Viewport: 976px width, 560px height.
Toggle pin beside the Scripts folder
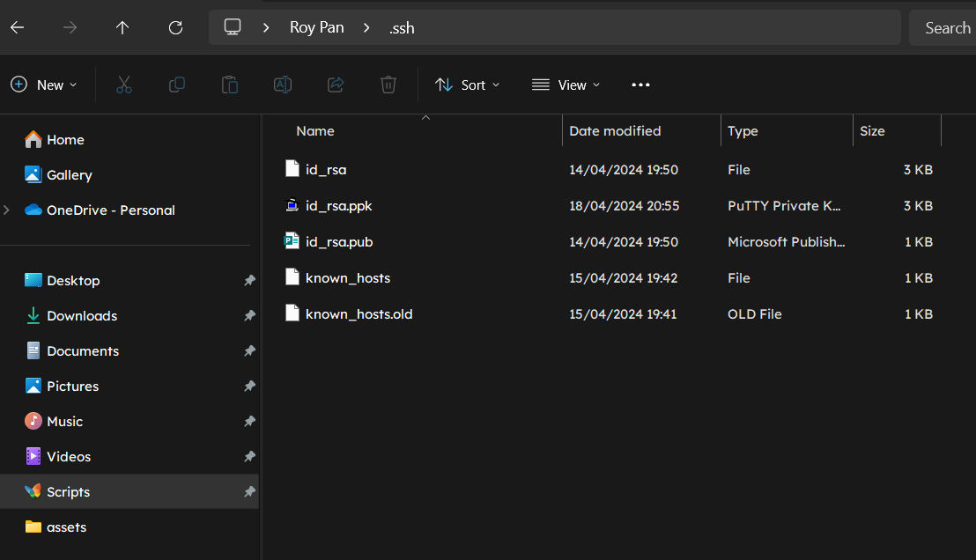tap(249, 492)
